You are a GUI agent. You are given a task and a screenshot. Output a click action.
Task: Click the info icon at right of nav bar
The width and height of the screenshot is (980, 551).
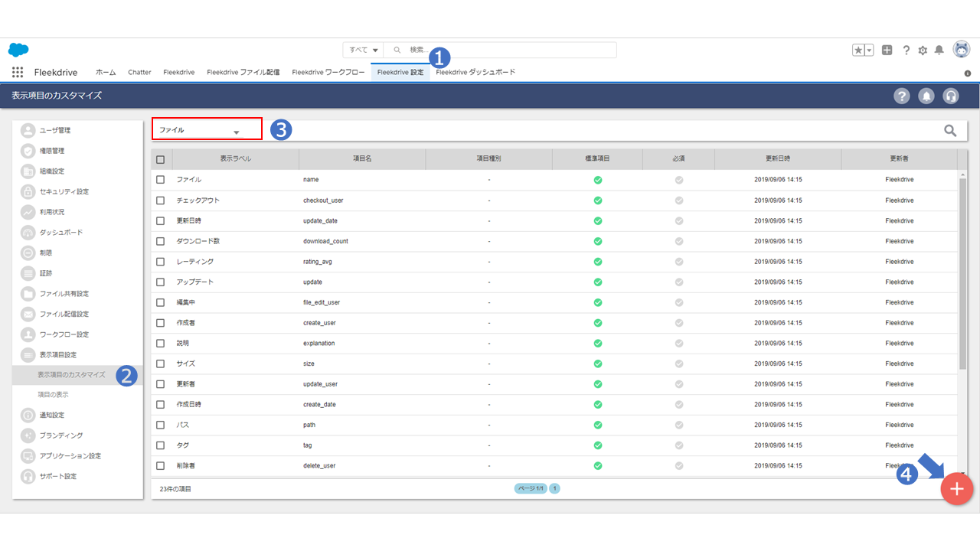point(968,73)
